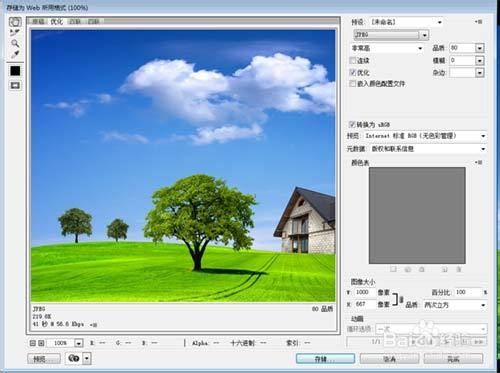Toggle slices visibility button
The image size is (500, 373).
point(15,85)
